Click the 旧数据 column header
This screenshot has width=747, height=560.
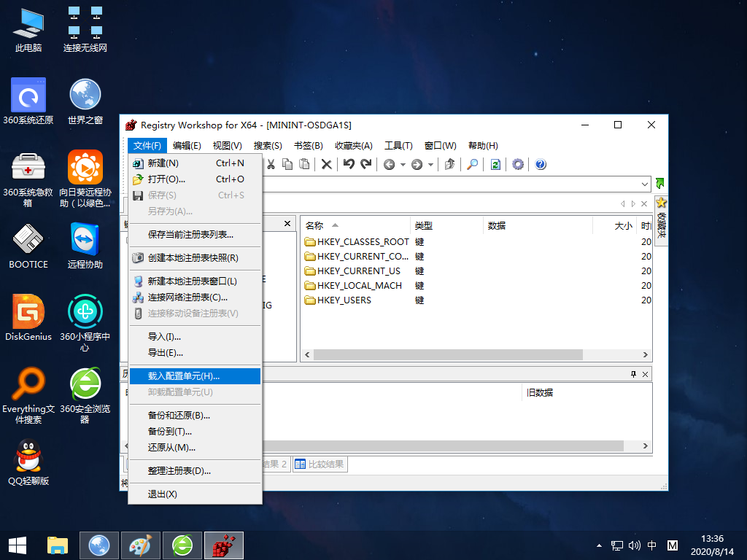coord(587,393)
